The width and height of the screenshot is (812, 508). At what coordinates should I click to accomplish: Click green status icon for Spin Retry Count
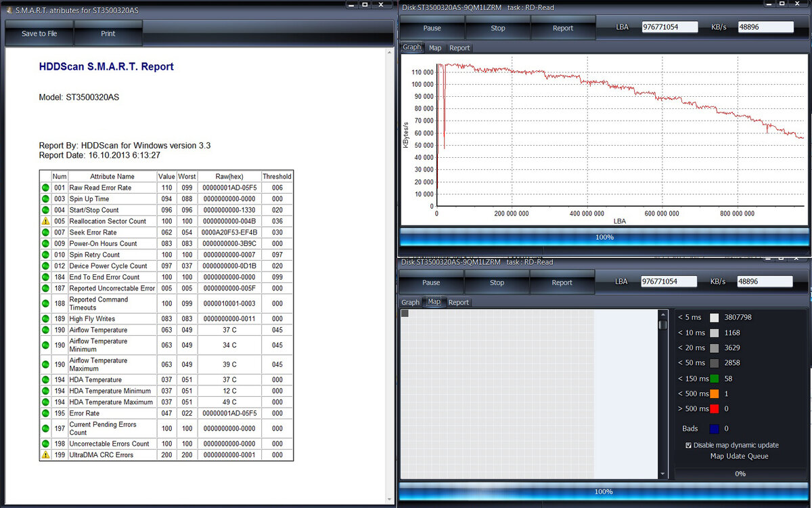[x=45, y=255]
